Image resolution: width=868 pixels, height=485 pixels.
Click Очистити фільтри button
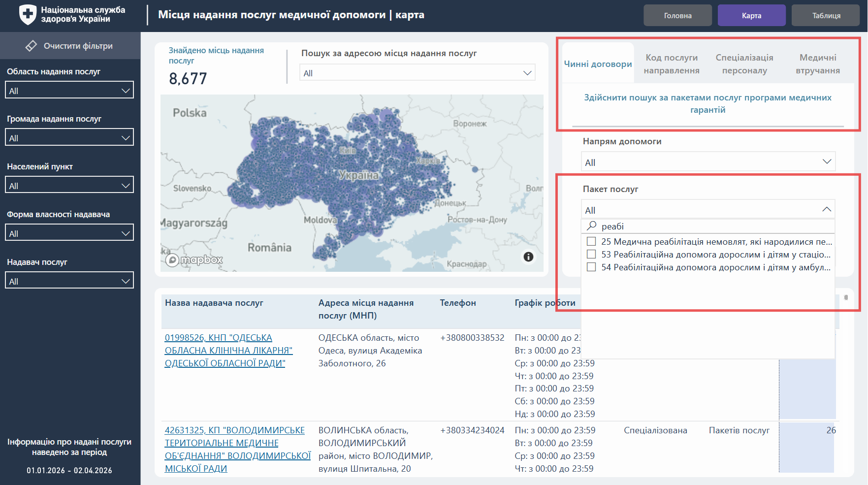click(x=70, y=46)
